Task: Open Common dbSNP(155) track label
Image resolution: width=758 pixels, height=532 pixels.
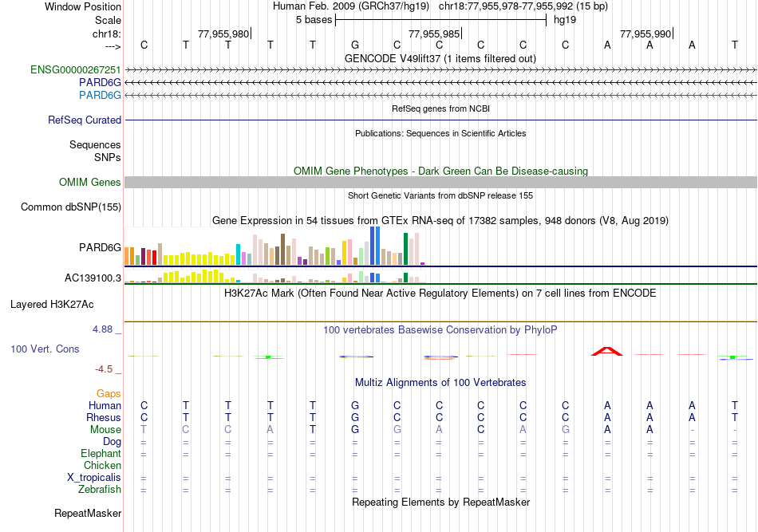Action: tap(71, 207)
